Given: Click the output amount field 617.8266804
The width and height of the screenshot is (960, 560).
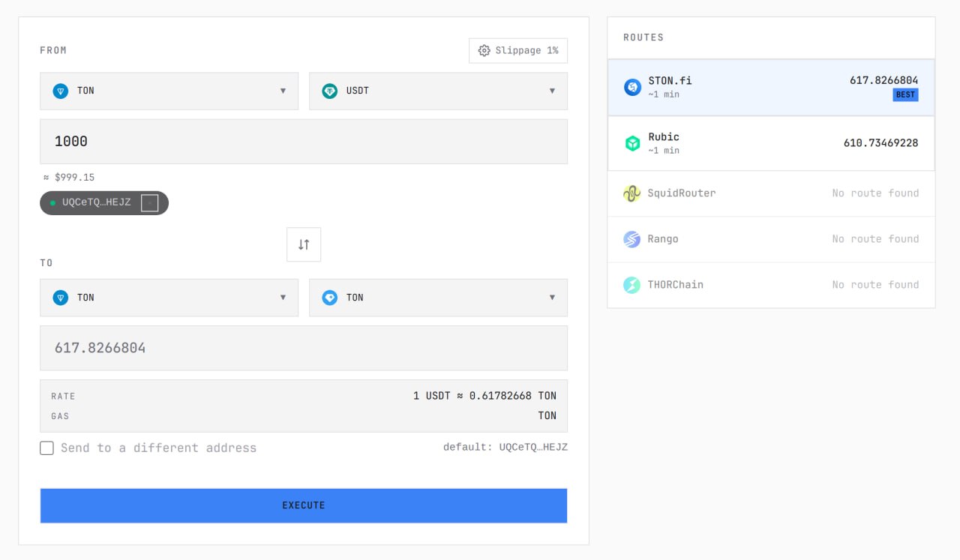Looking at the screenshot, I should [x=304, y=348].
